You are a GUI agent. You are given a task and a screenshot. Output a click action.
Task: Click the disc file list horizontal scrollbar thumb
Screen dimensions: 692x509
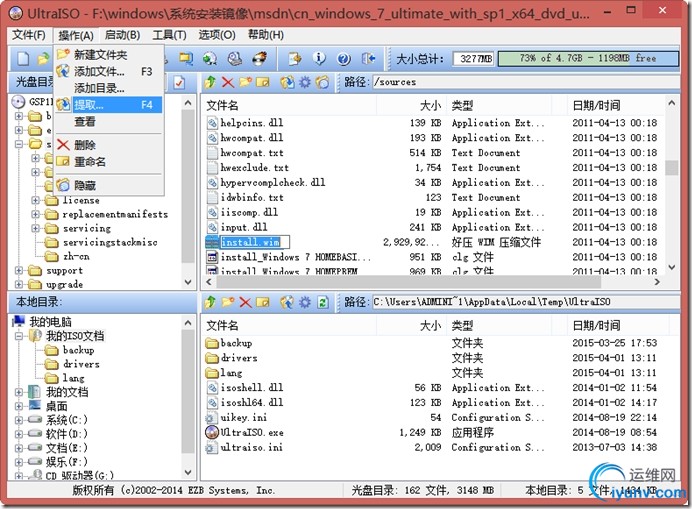tap(407, 282)
